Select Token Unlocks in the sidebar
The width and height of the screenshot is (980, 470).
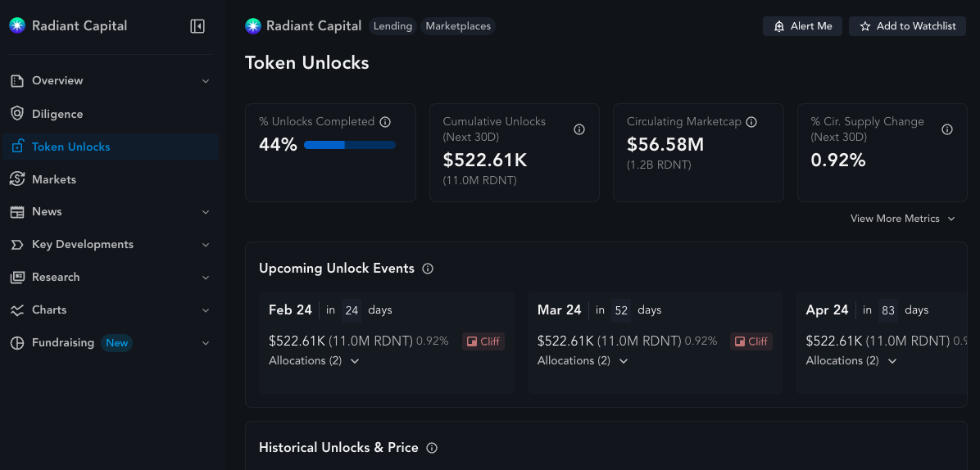tap(111, 146)
